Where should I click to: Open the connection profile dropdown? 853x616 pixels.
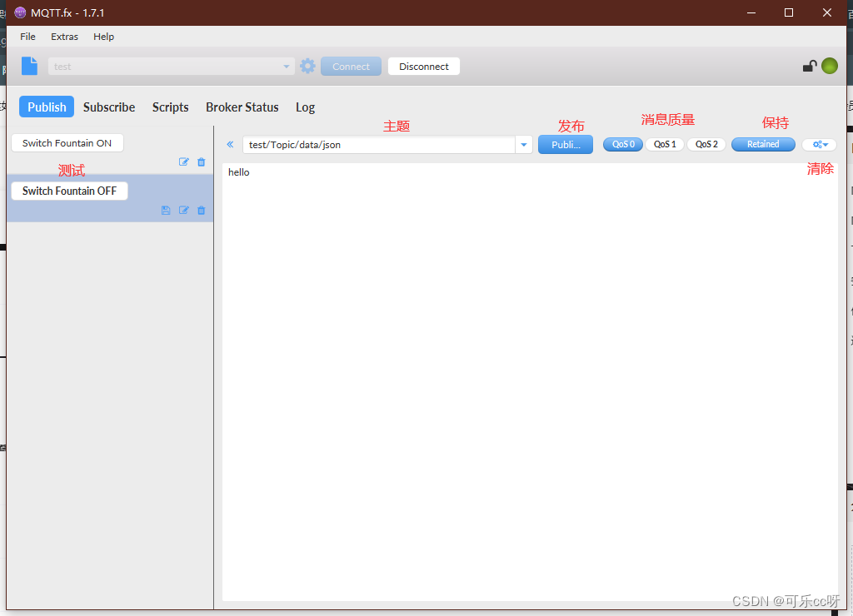[287, 67]
